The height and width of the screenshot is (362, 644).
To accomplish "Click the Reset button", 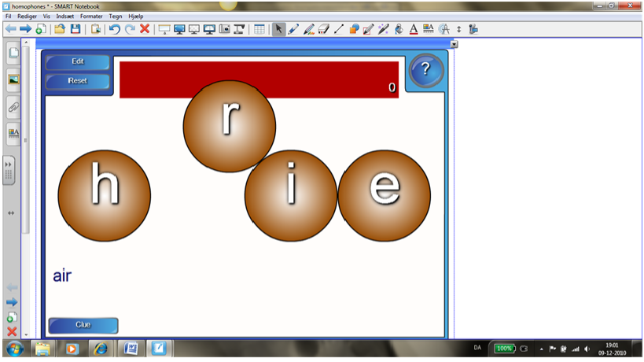I will (x=78, y=81).
